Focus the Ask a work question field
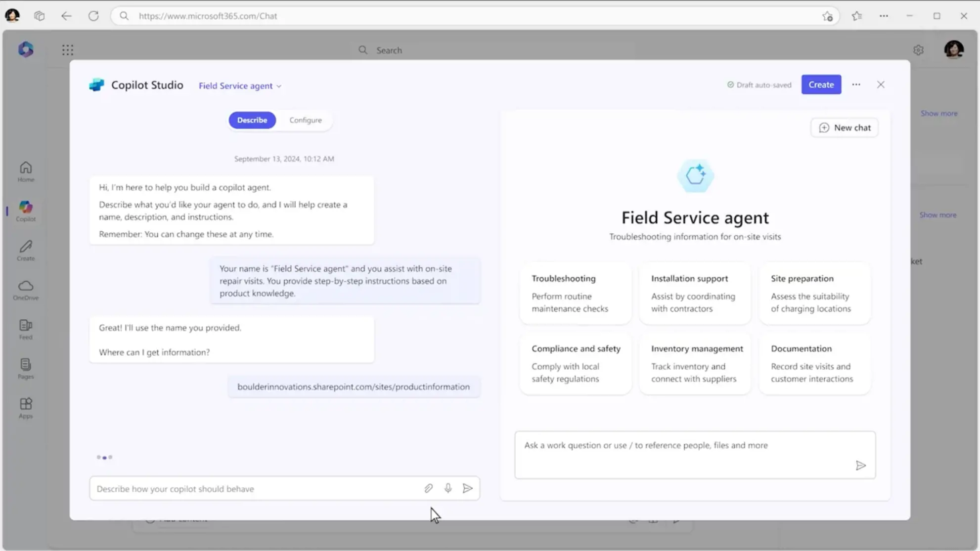Viewport: 980px width, 551px height. point(695,455)
